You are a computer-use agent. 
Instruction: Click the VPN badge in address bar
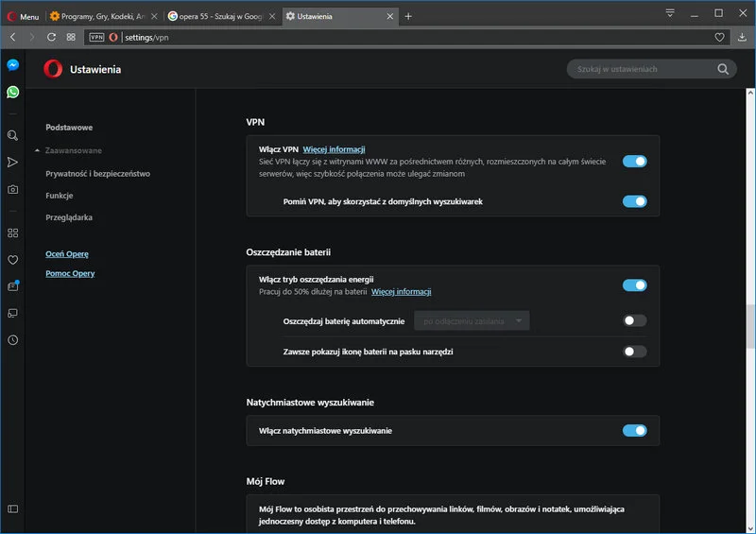(96, 37)
